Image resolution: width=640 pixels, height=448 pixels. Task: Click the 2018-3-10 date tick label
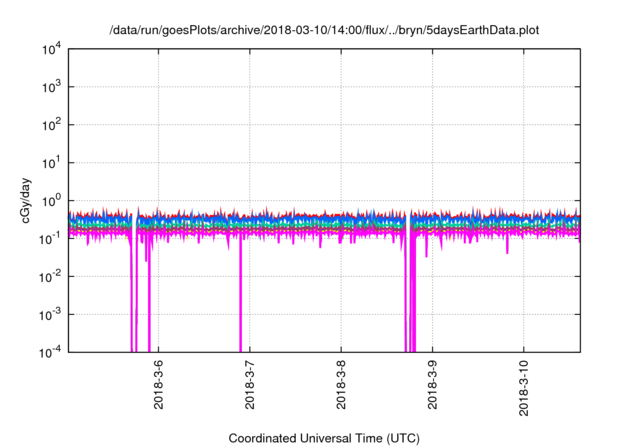524,388
